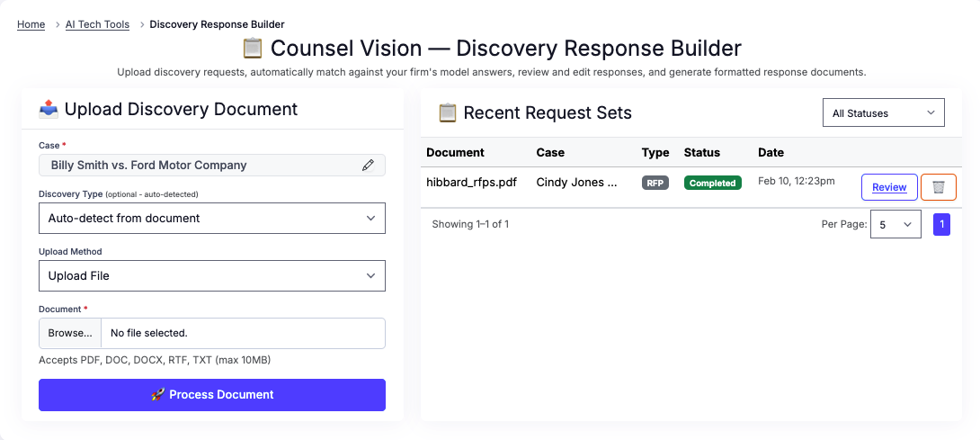Viewport: 980px width, 440px height.
Task: Select page 1 in pagination
Action: pyautogui.click(x=941, y=224)
